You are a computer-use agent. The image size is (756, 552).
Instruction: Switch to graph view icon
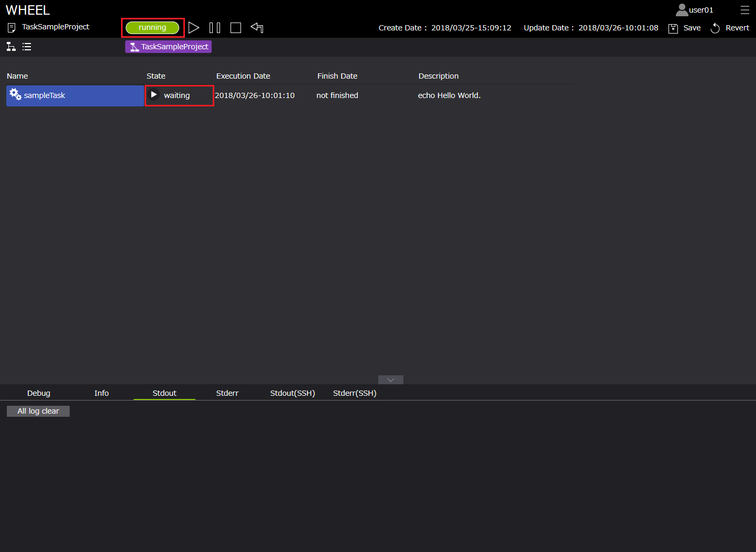11,47
